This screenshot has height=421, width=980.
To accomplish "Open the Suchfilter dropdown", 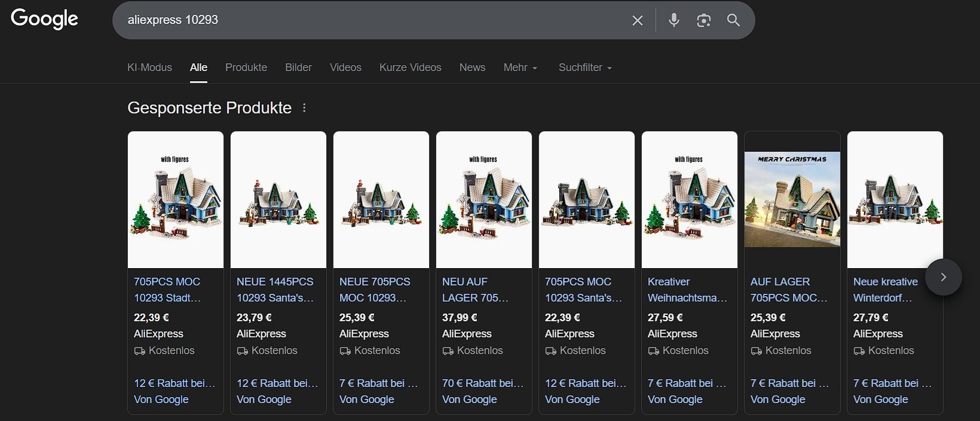I will pyautogui.click(x=584, y=67).
